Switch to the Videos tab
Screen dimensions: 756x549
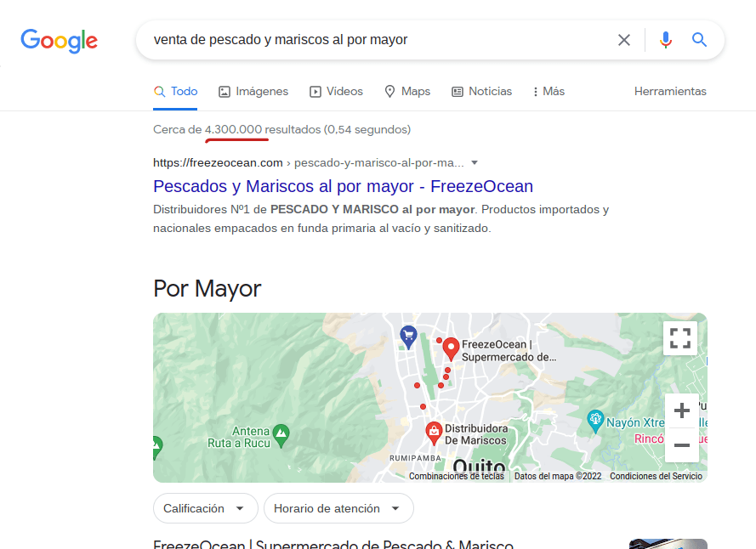coord(336,92)
